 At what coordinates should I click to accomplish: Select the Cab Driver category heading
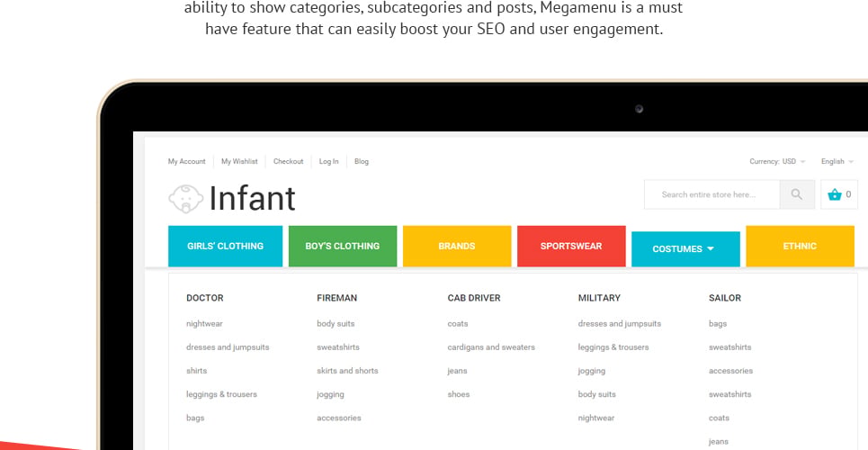[x=474, y=298]
